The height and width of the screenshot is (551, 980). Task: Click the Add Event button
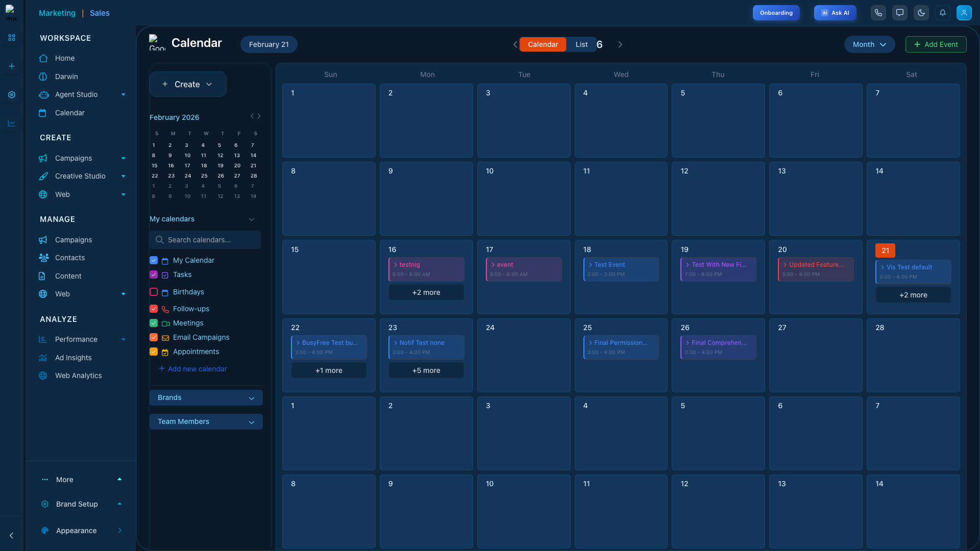coord(936,44)
